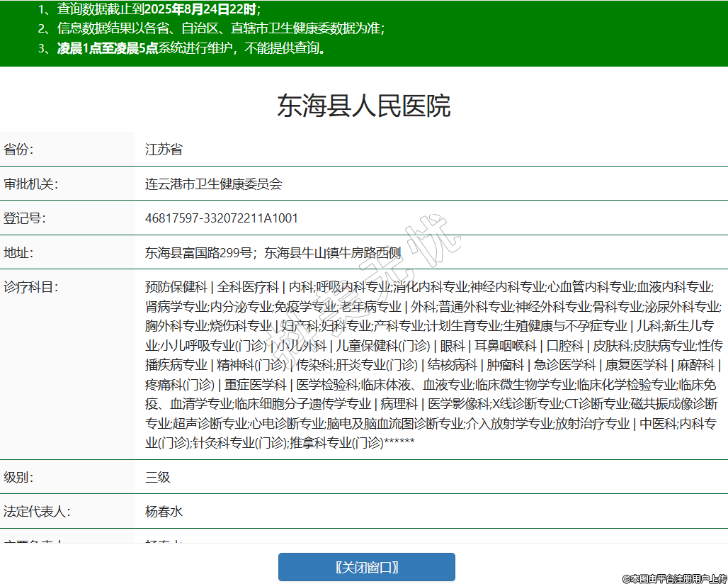This screenshot has width=728, height=584.
Task: Select the 诊疗科目 field label
Action: (30, 287)
